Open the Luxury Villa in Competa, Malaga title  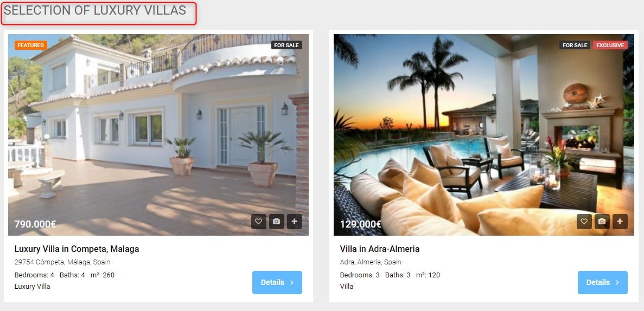tap(77, 249)
